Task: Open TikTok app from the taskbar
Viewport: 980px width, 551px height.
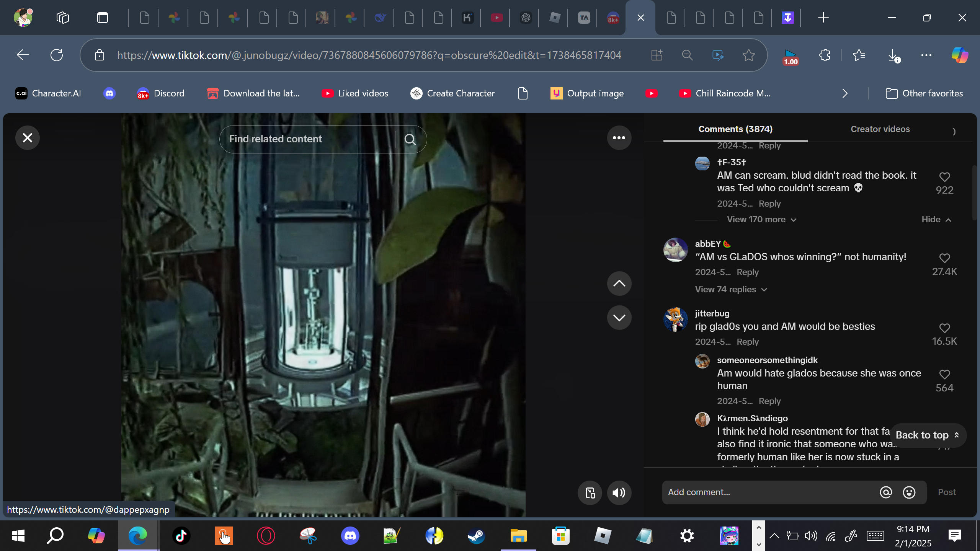Action: point(181,536)
